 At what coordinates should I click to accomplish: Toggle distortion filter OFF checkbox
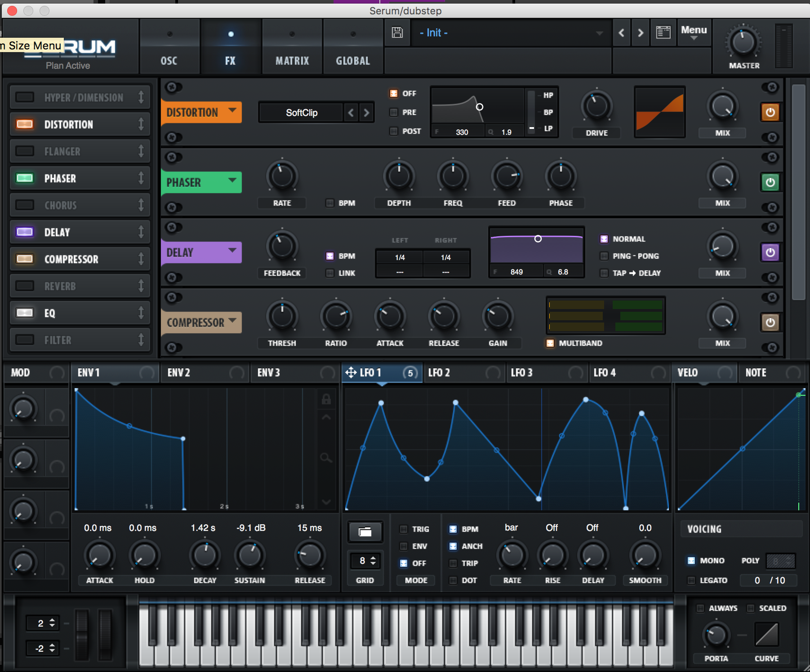(394, 93)
